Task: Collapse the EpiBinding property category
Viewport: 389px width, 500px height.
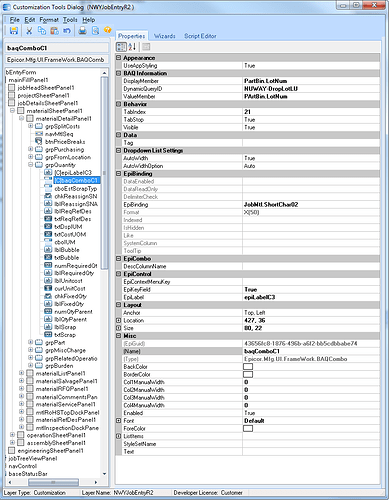Action: (118, 174)
